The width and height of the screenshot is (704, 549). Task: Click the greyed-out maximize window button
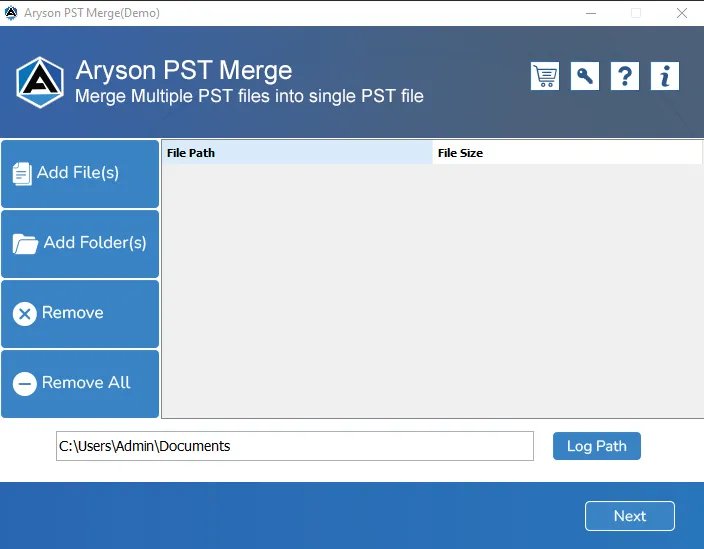pos(636,13)
